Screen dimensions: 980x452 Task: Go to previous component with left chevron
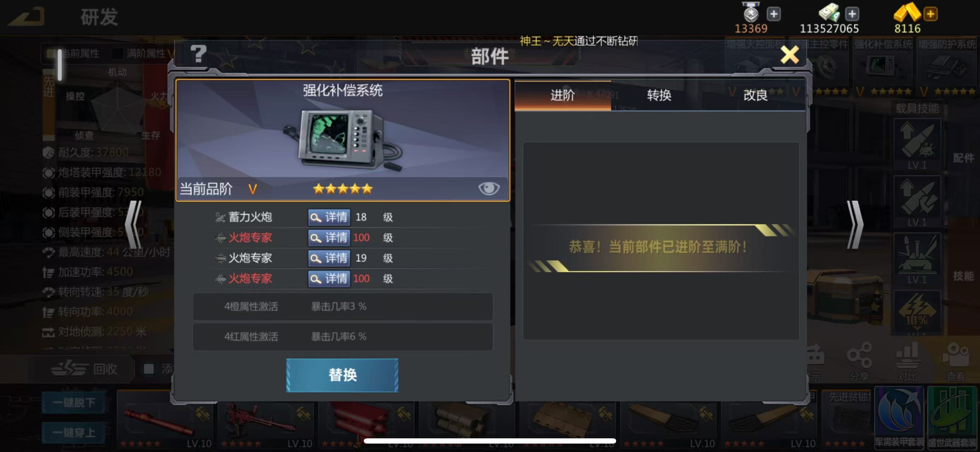click(134, 225)
